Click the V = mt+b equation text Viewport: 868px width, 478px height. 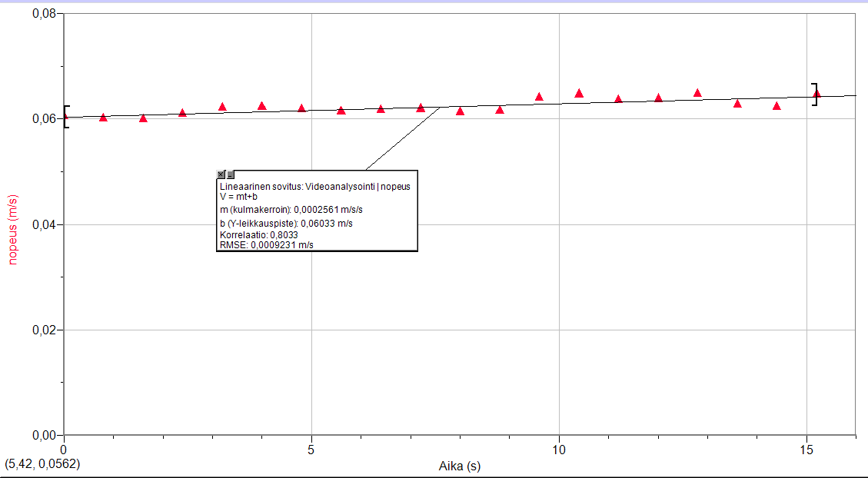tap(240, 196)
